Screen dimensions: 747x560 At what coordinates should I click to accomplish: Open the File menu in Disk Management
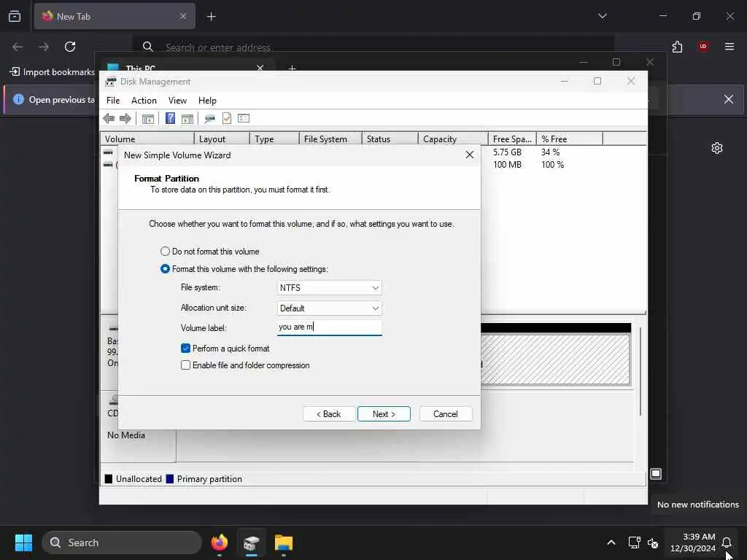[x=113, y=101]
